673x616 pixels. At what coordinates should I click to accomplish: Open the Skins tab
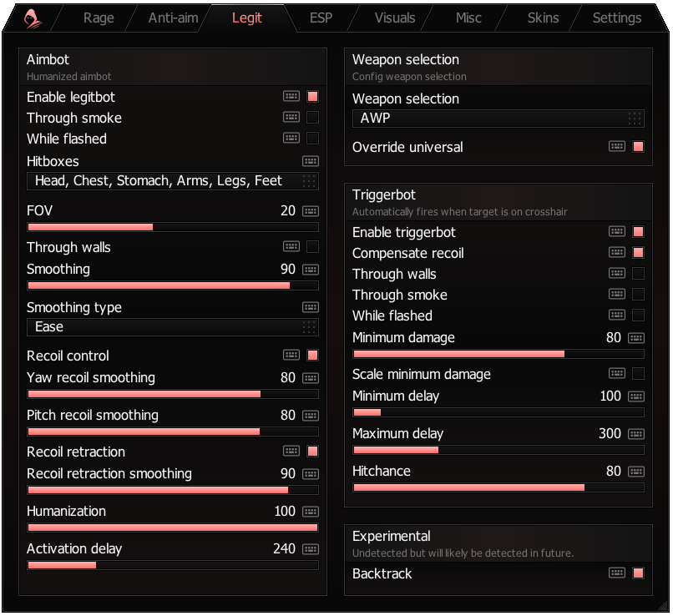(542, 18)
